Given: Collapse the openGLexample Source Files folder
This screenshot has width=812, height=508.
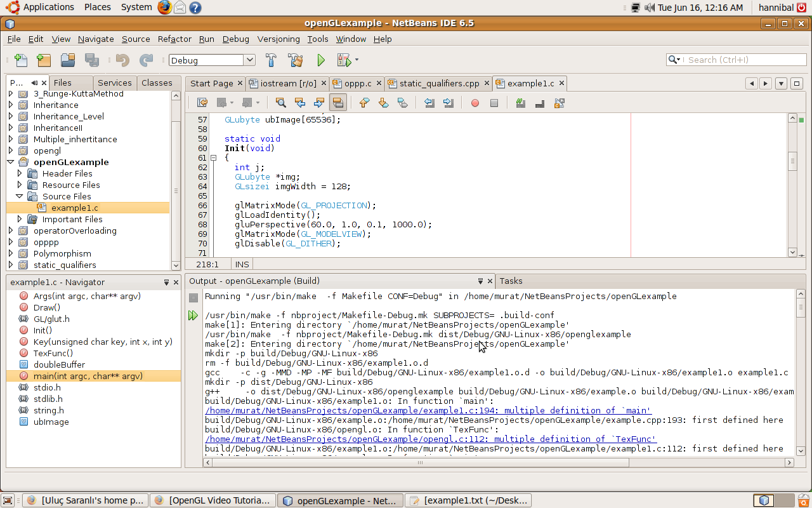Looking at the screenshot, I should 19,196.
